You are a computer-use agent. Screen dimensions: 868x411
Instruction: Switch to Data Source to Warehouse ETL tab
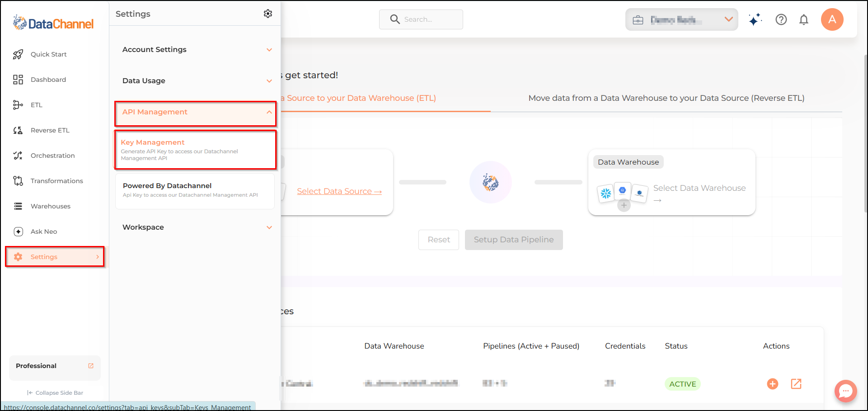point(358,98)
